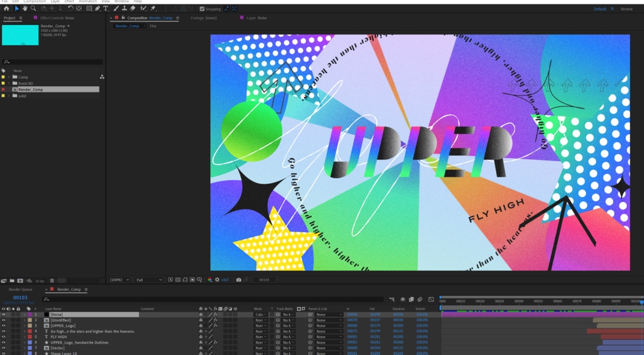The width and height of the screenshot is (644, 355).
Task: Toggle fx switch on [Noise] layer
Action: point(215,315)
